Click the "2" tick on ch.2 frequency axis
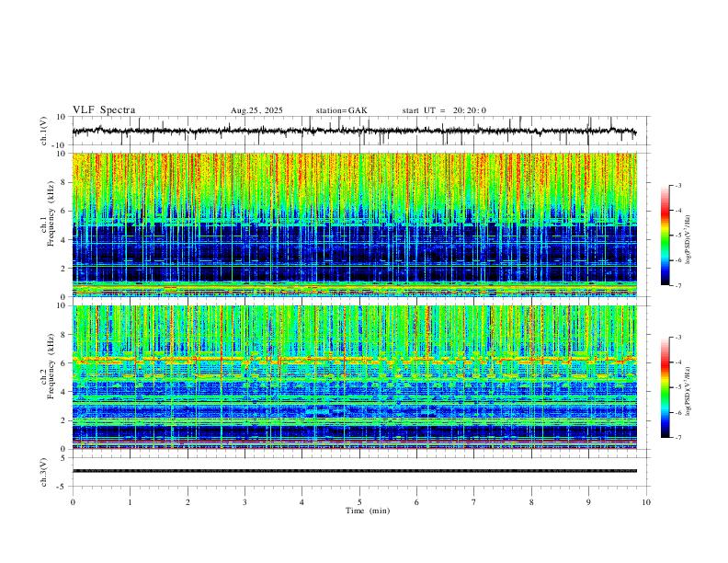The height and width of the screenshot is (563, 728). click(64, 420)
